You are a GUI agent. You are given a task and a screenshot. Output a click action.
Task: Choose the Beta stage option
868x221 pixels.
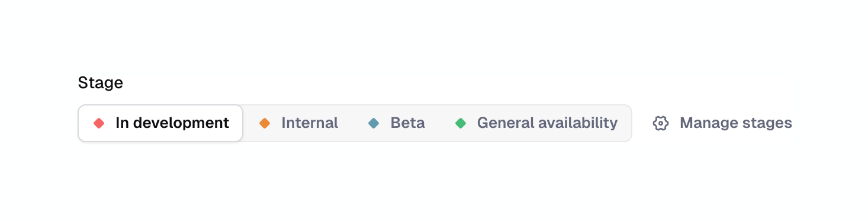pos(397,123)
